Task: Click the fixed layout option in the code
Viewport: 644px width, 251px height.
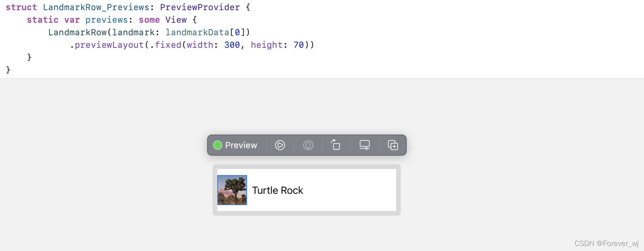Action: (x=168, y=45)
